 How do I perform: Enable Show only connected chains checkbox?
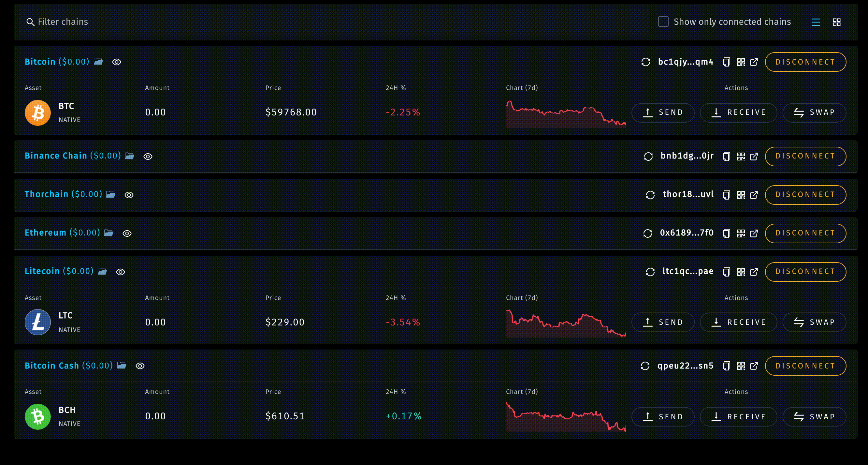[x=663, y=22]
